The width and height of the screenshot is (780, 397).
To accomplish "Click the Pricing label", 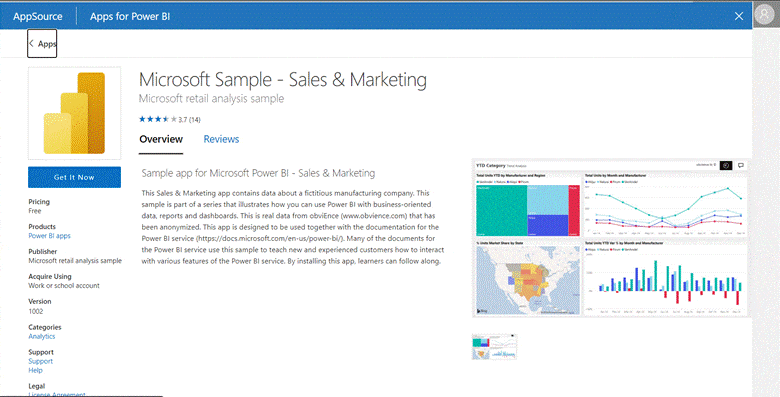I will pyautogui.click(x=39, y=201).
